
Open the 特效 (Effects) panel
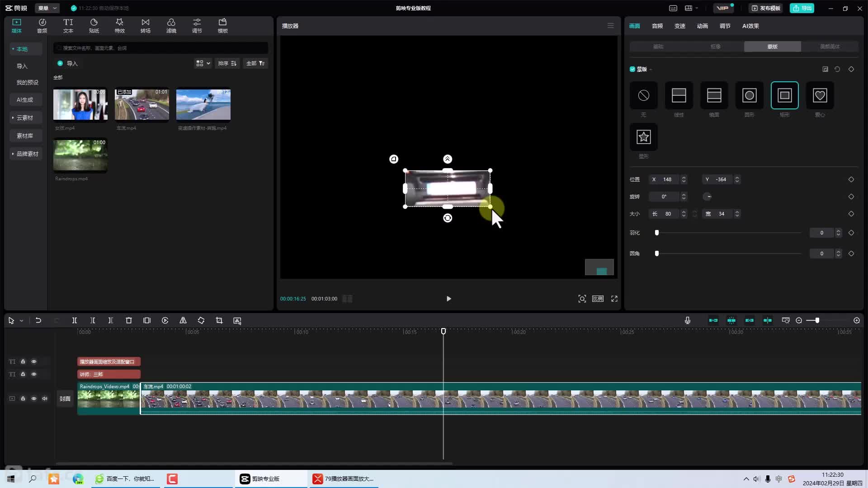(x=119, y=26)
